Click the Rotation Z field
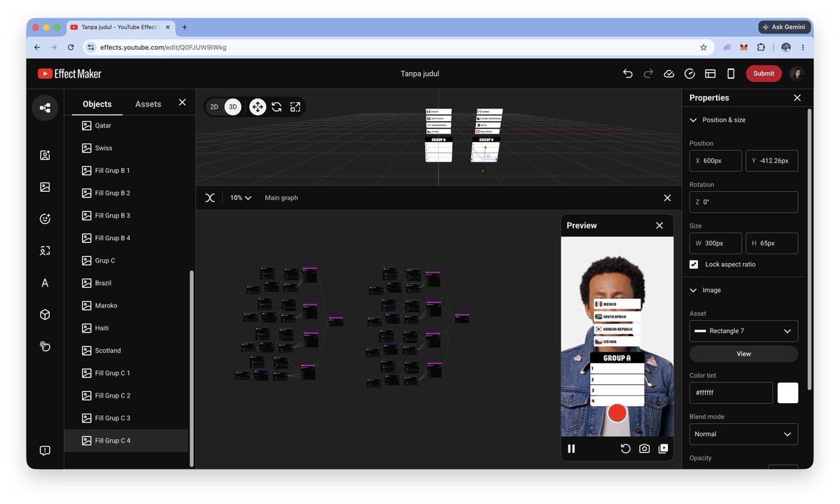The height and width of the screenshot is (504, 840). click(743, 202)
